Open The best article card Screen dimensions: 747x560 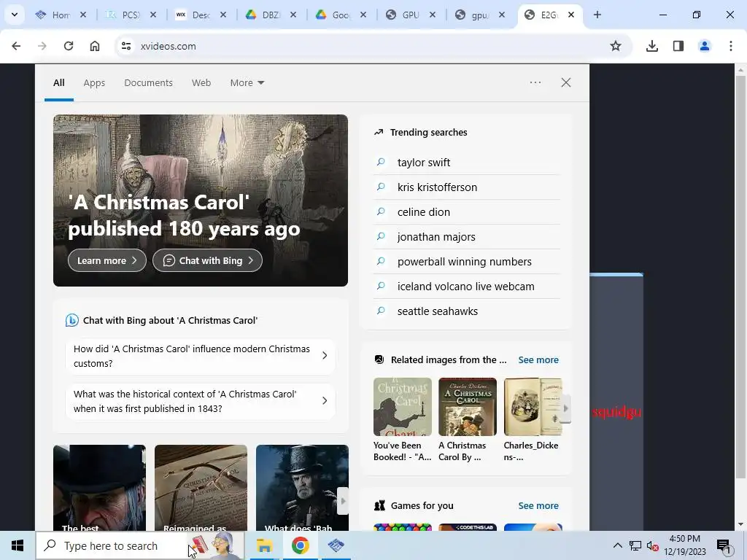pyautogui.click(x=99, y=488)
